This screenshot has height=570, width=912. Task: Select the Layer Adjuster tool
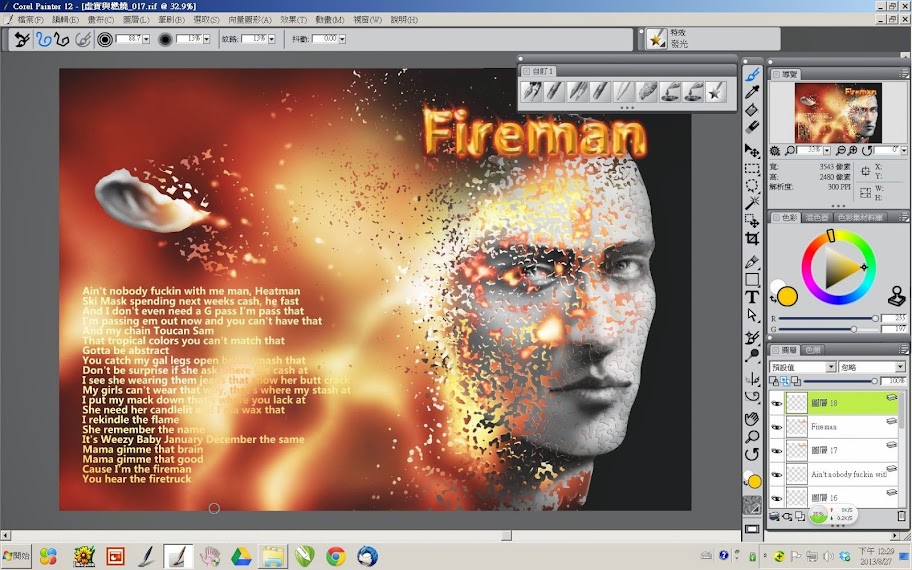(x=752, y=151)
